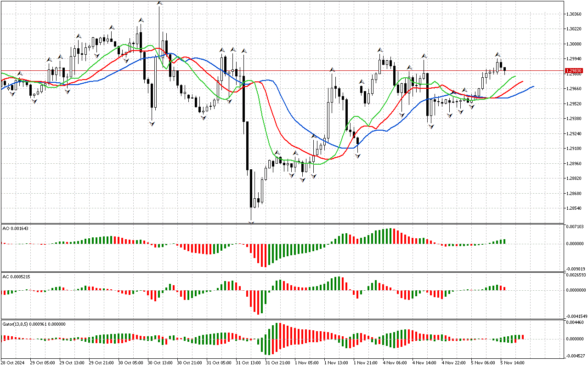Viewport: 588px width, 368px height.
Task: Click the AO 0.001643 indicator label
Action: point(16,228)
